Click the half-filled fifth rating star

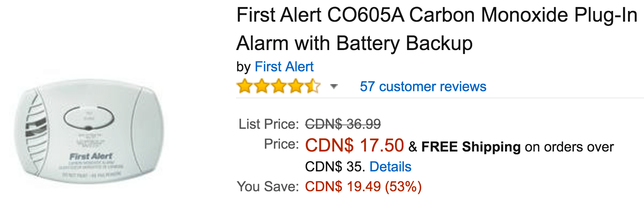[313, 86]
